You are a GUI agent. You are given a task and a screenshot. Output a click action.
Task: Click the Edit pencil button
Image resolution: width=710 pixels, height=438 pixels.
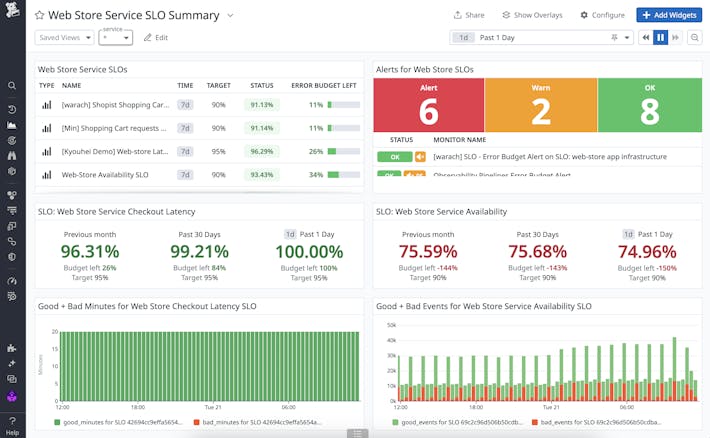tap(155, 37)
